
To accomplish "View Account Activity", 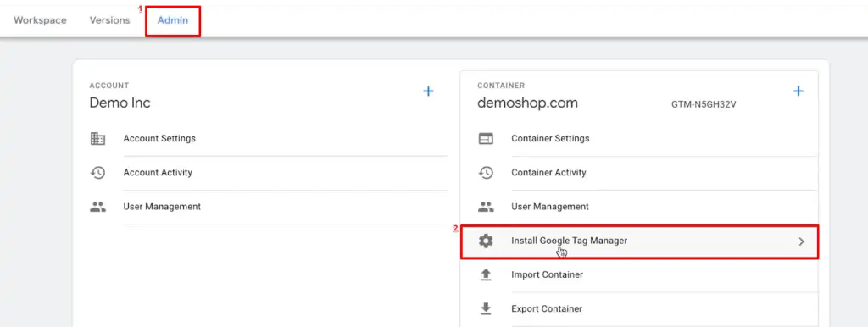I will click(x=158, y=173).
